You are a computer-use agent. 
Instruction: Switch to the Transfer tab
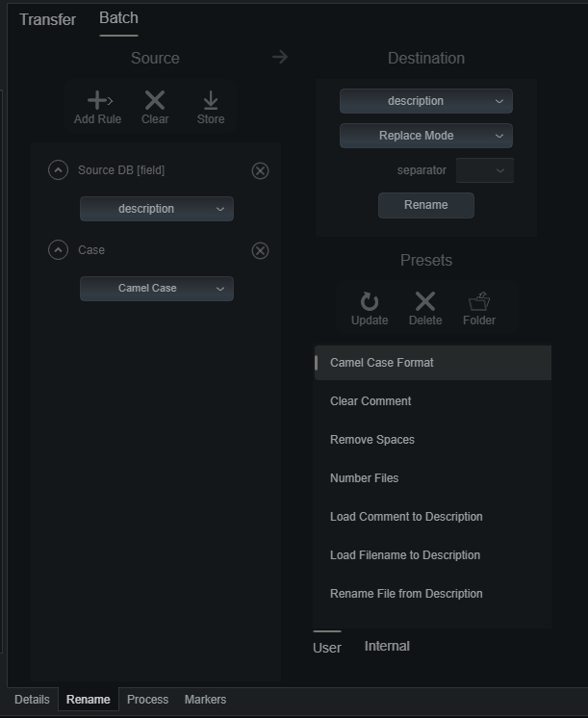pyautogui.click(x=47, y=19)
